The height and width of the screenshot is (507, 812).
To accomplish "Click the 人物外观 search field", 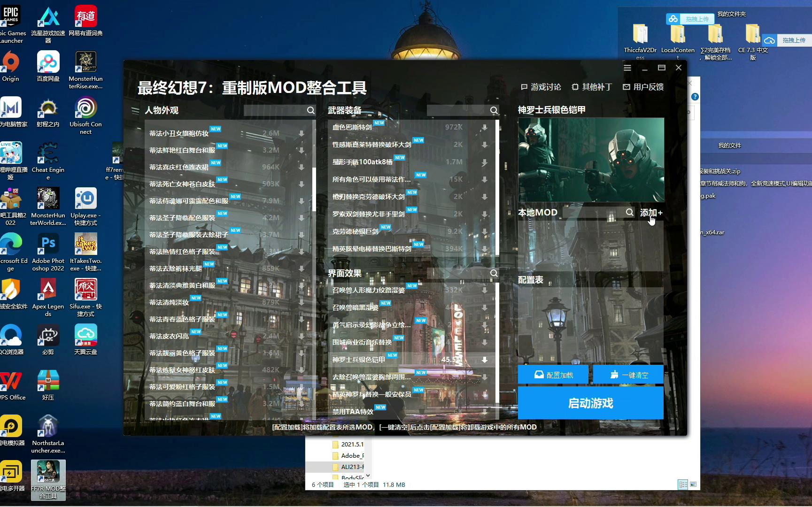I will [x=274, y=110].
